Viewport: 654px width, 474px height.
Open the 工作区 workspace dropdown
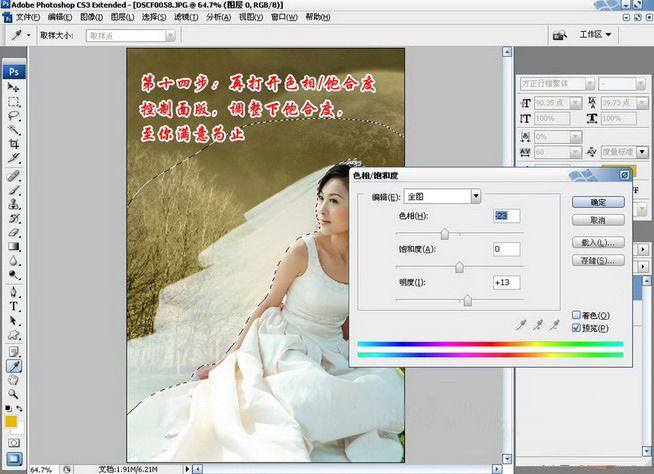tap(596, 35)
